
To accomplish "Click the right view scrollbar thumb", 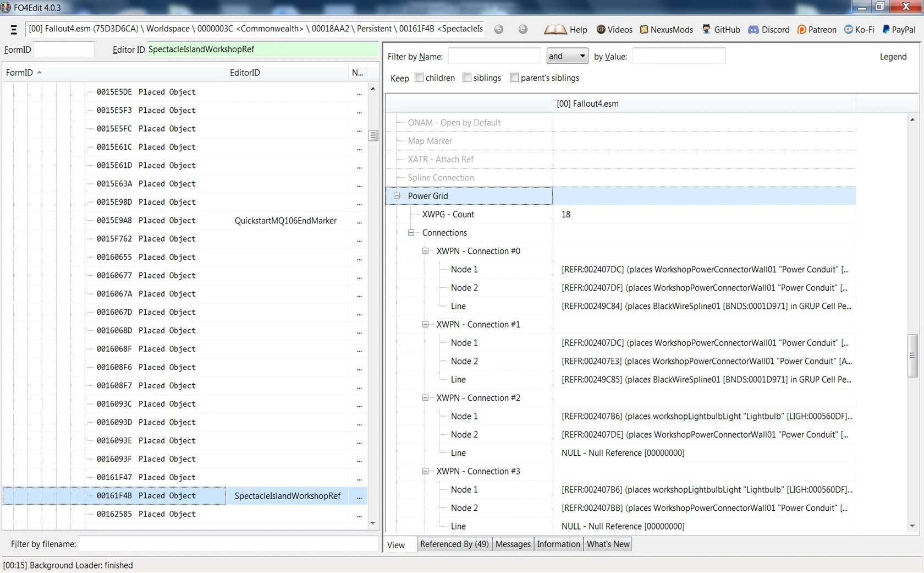I will (912, 356).
